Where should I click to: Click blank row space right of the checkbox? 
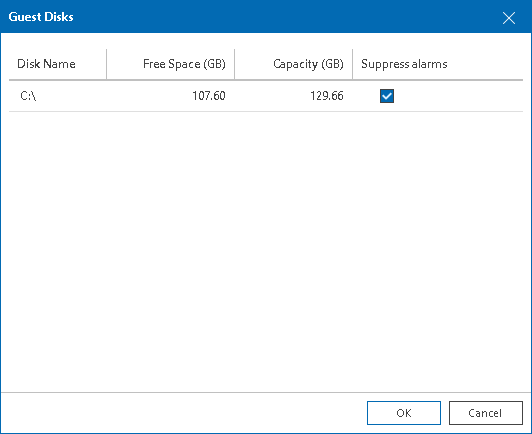tap(458, 96)
